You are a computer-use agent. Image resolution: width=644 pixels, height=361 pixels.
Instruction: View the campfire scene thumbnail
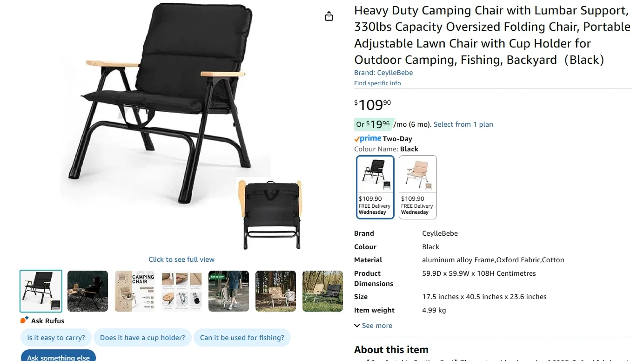(87, 291)
